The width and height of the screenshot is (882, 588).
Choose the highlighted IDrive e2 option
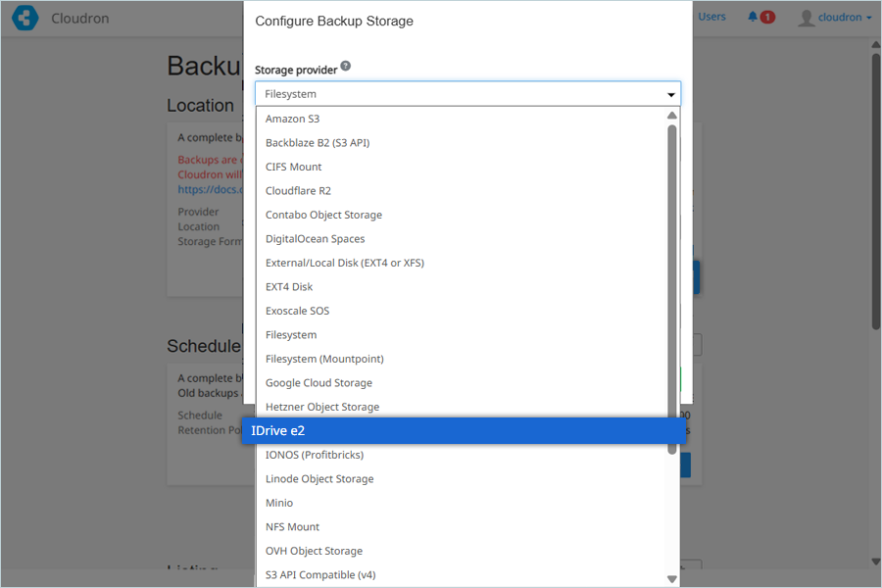coord(465,431)
